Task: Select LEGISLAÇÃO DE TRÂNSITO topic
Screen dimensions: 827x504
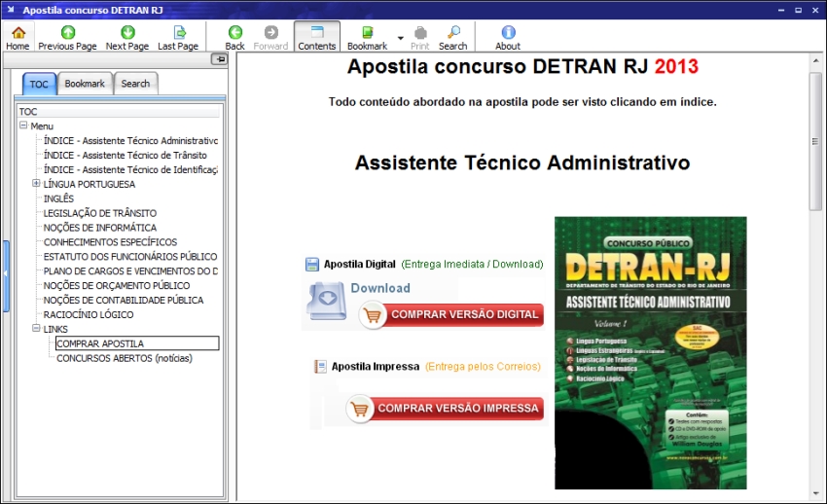Action: click(99, 213)
